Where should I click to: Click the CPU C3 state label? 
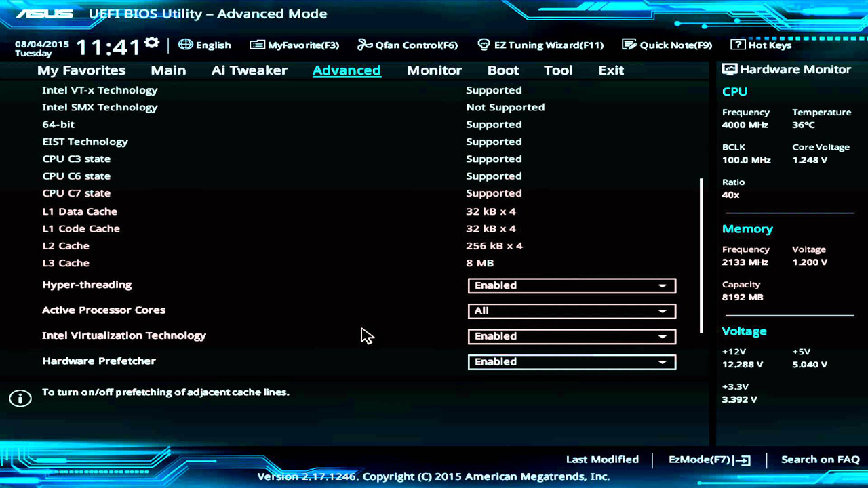pos(76,159)
